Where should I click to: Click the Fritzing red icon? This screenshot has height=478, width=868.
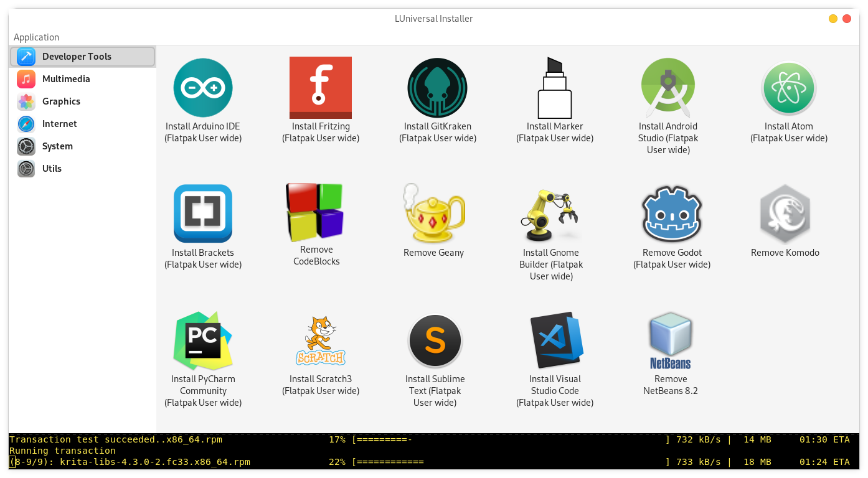pyautogui.click(x=321, y=88)
